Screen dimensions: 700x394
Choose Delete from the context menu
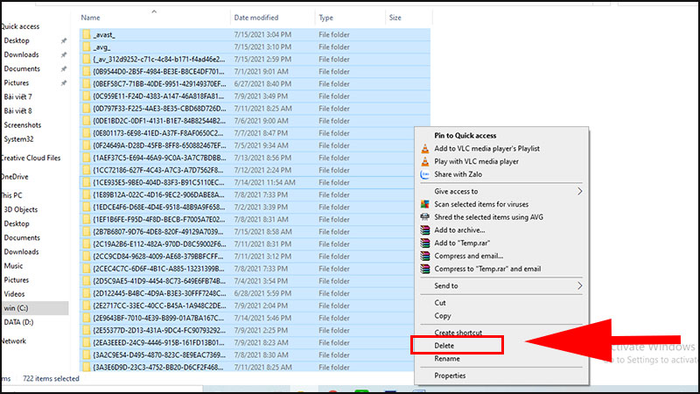444,346
